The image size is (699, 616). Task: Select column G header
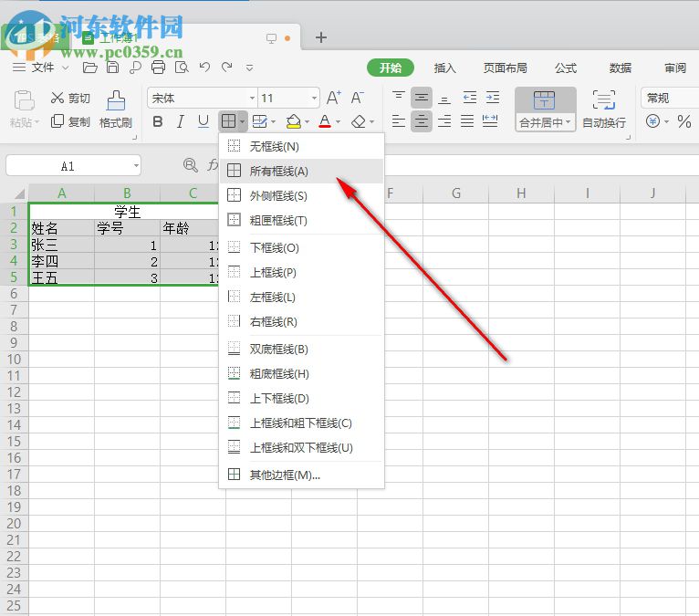(x=455, y=193)
